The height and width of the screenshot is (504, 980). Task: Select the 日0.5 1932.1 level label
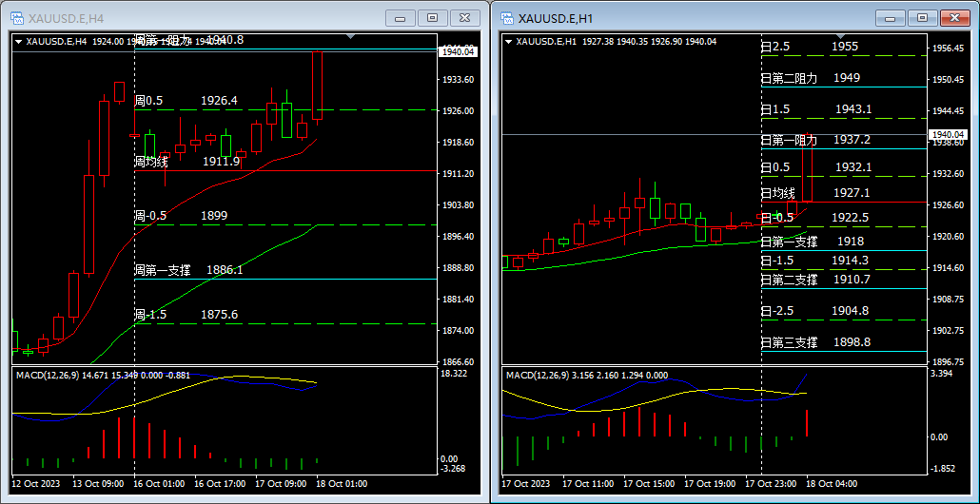pos(816,167)
